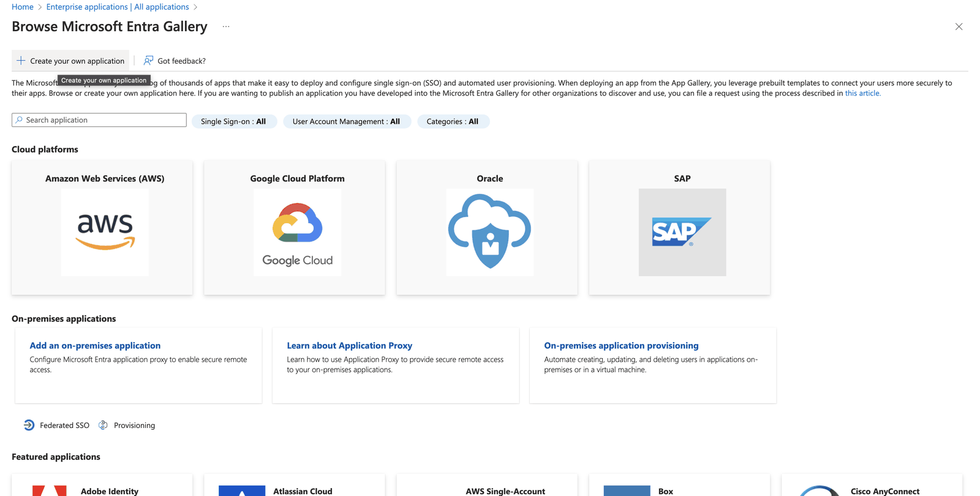The image size is (980, 496).
Task: Click the Provisioning legend label
Action: point(134,425)
